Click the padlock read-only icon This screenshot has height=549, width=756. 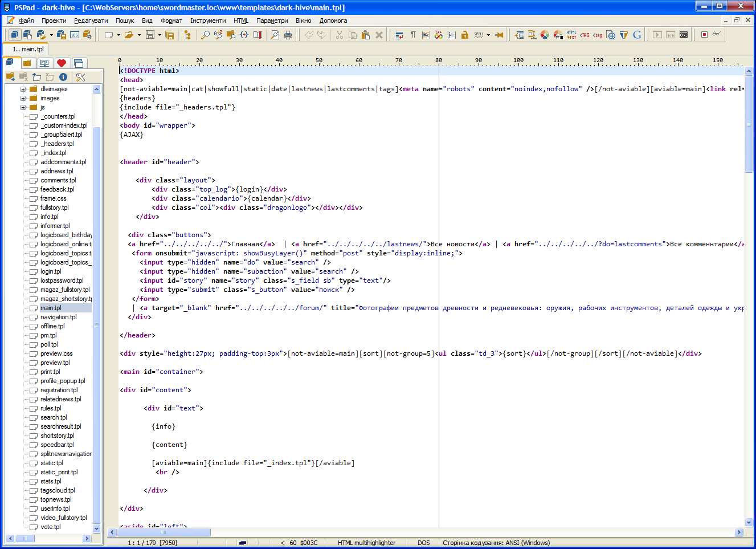[465, 35]
